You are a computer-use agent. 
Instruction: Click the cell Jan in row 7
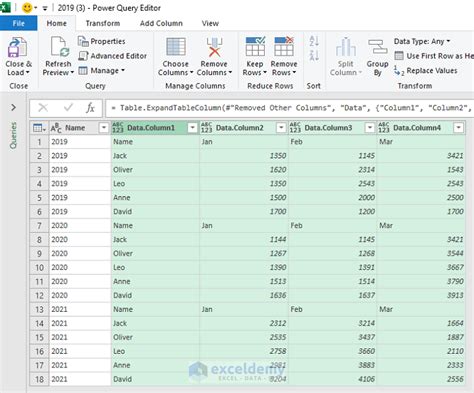tap(244, 226)
